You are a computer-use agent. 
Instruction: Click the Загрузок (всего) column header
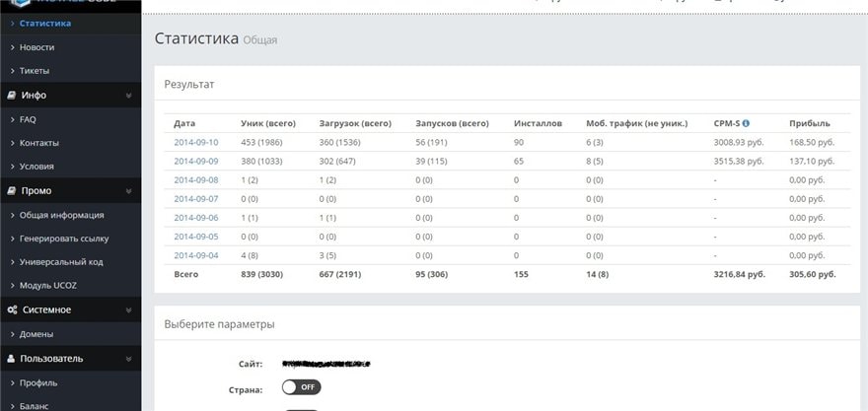click(x=355, y=123)
